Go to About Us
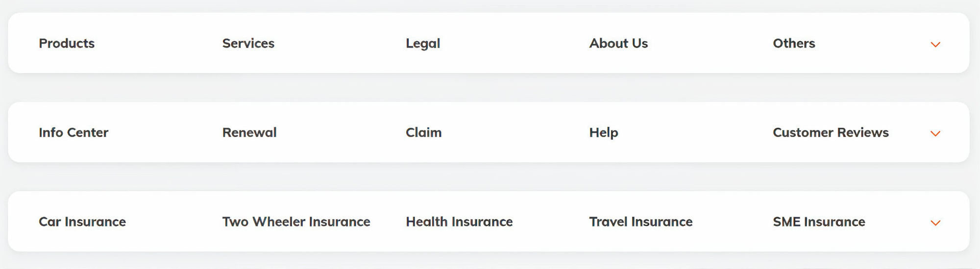 pos(618,44)
